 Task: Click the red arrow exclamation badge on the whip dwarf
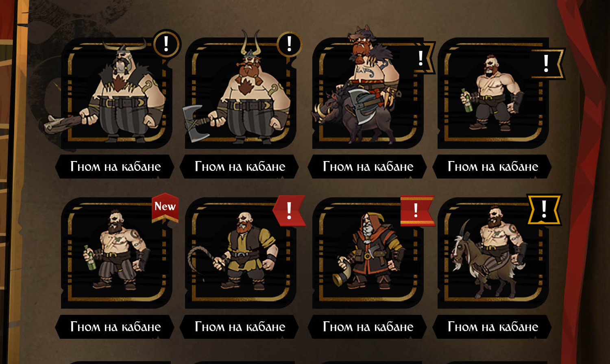pyautogui.click(x=289, y=210)
